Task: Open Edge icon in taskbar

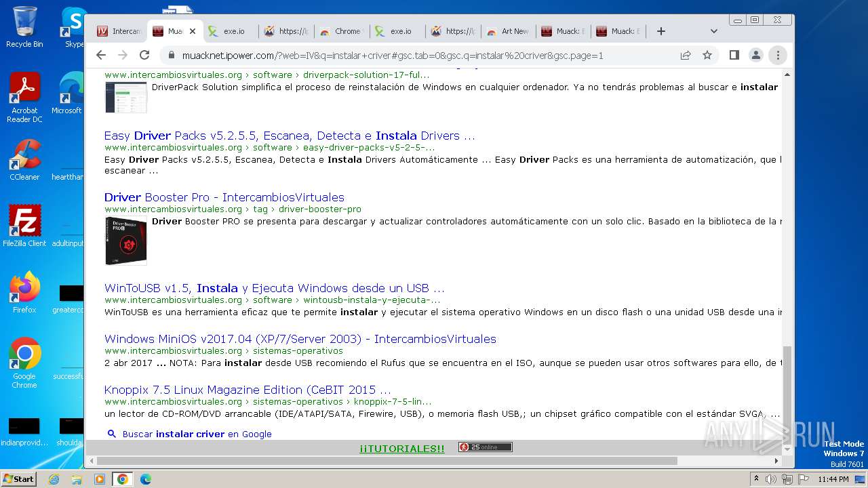Action: 145,479
